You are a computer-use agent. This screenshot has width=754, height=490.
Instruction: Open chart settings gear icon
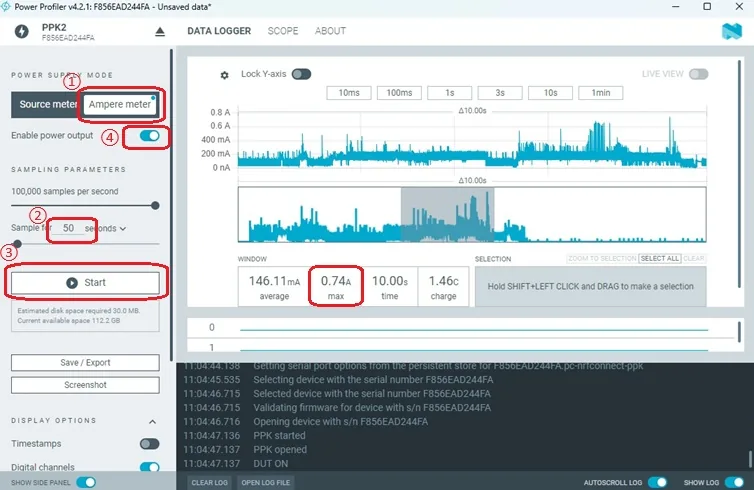[x=225, y=75]
